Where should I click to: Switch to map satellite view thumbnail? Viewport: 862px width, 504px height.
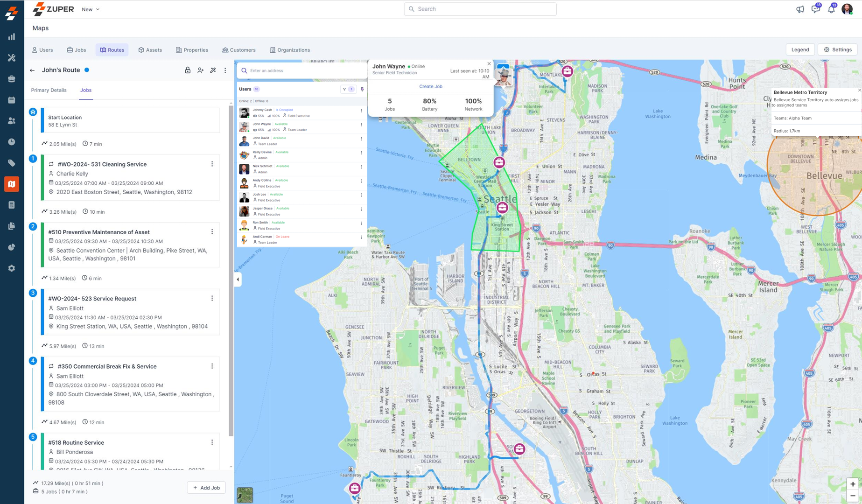pos(245,496)
